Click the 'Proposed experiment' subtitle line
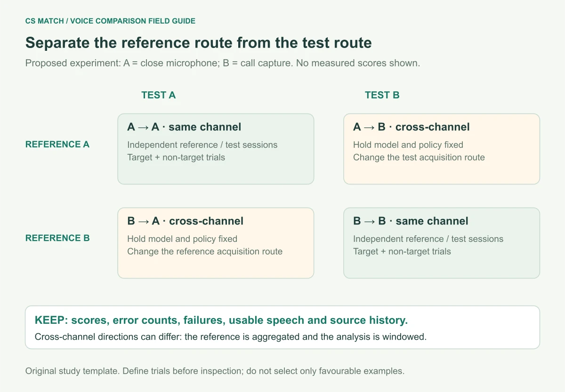Viewport: 565px width, 392px height. point(223,63)
